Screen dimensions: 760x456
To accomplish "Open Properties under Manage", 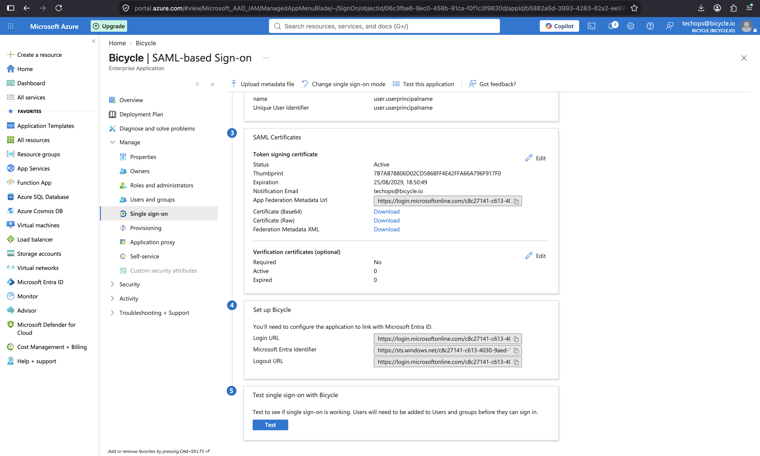I will point(142,157).
